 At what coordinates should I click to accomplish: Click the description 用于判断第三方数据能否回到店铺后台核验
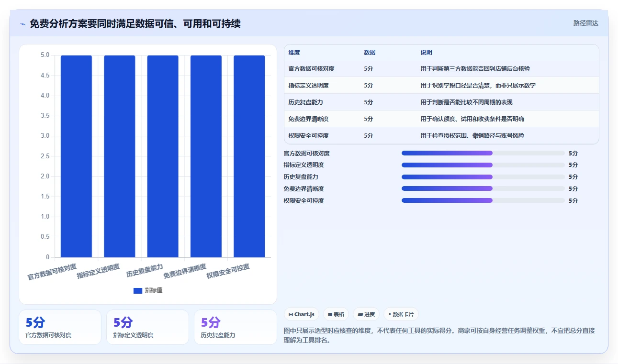475,69
